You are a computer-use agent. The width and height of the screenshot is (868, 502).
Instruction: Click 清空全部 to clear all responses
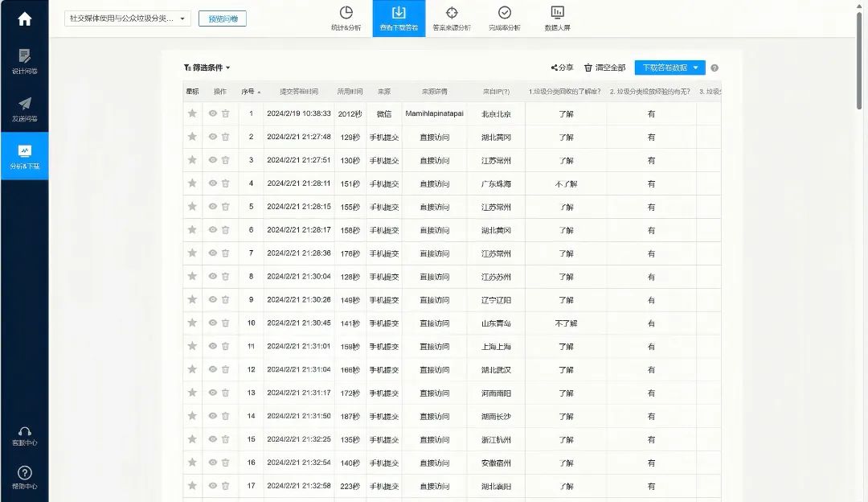tap(604, 68)
